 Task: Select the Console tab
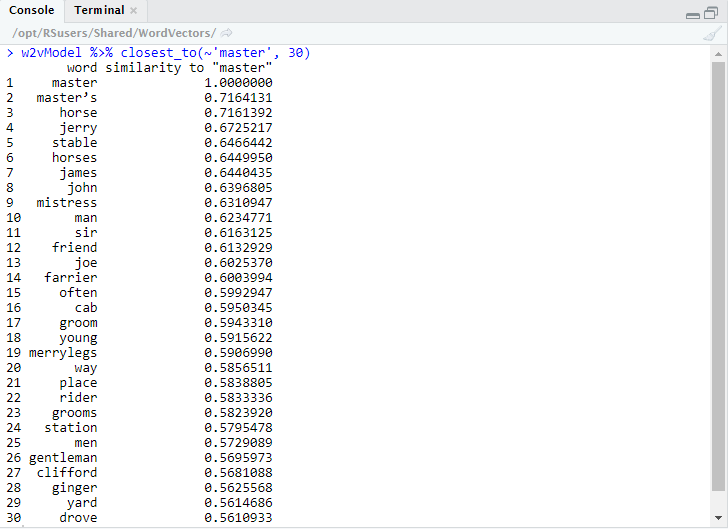[x=31, y=10]
